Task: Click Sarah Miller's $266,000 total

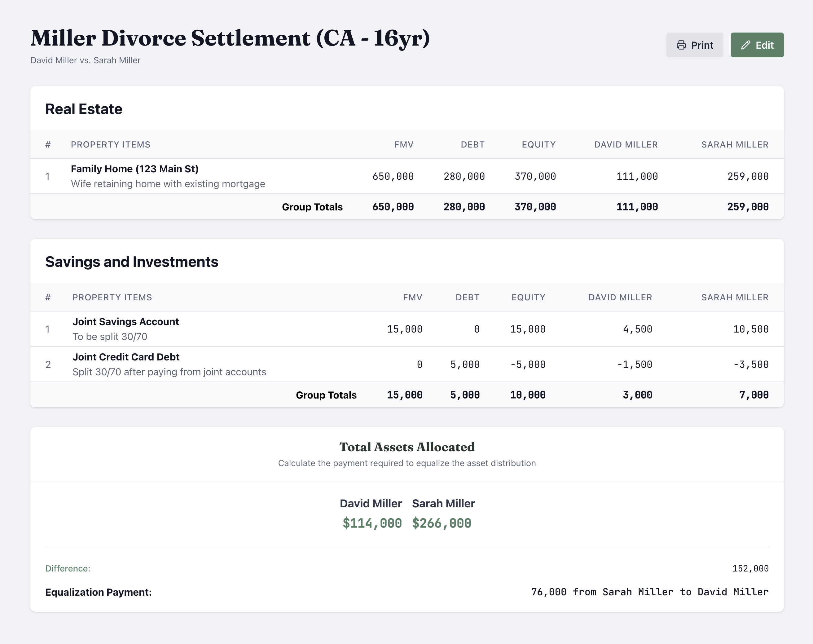Action: [442, 523]
